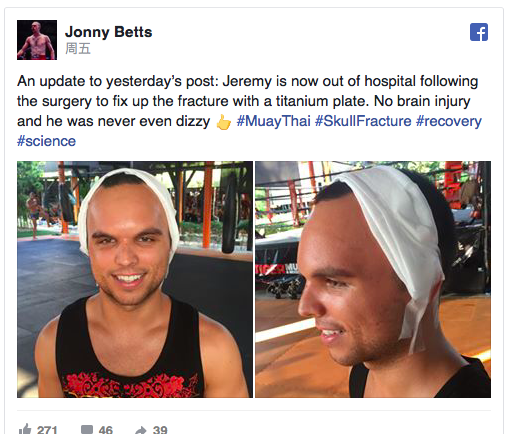The height and width of the screenshot is (444, 514).
Task: Click the thumbs-up like icon
Action: click(25, 429)
